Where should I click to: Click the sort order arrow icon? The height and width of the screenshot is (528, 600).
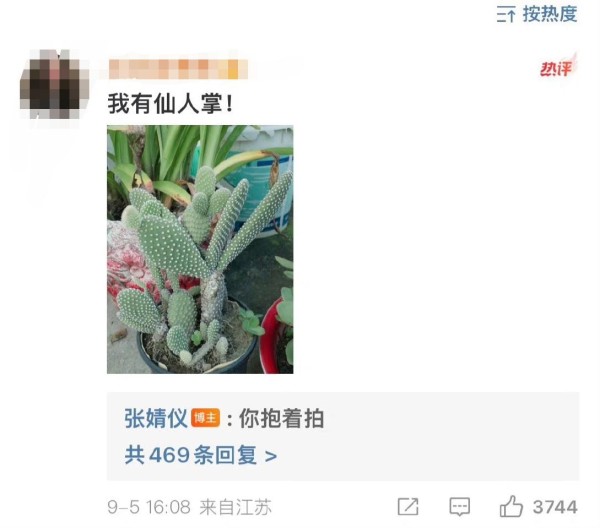pyautogui.click(x=506, y=15)
